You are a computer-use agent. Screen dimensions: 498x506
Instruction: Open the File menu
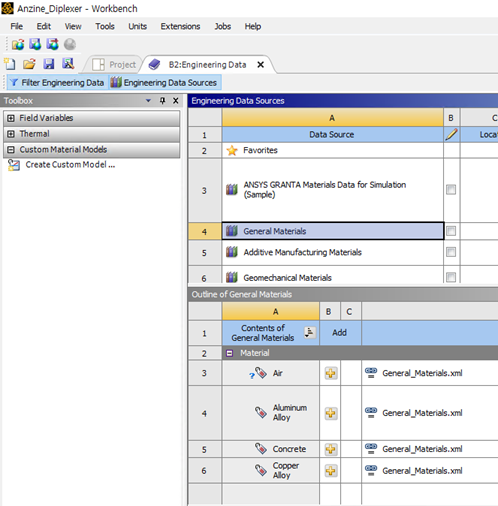click(16, 26)
